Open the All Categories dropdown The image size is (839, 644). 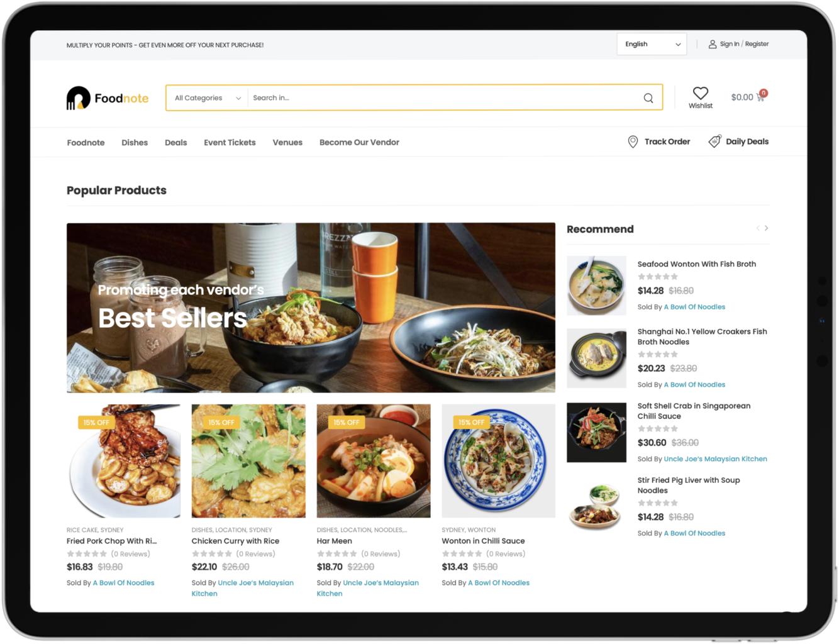(208, 98)
